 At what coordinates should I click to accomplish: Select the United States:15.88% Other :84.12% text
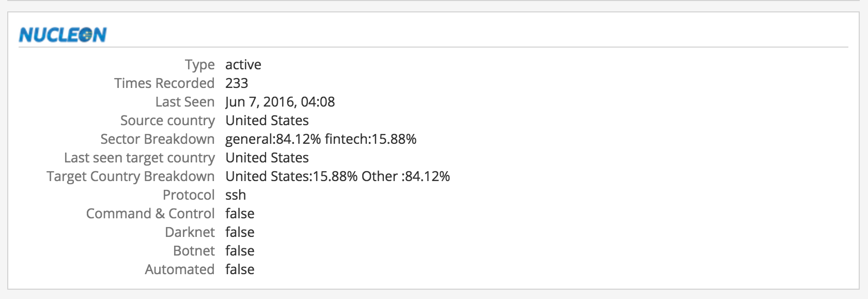click(337, 176)
